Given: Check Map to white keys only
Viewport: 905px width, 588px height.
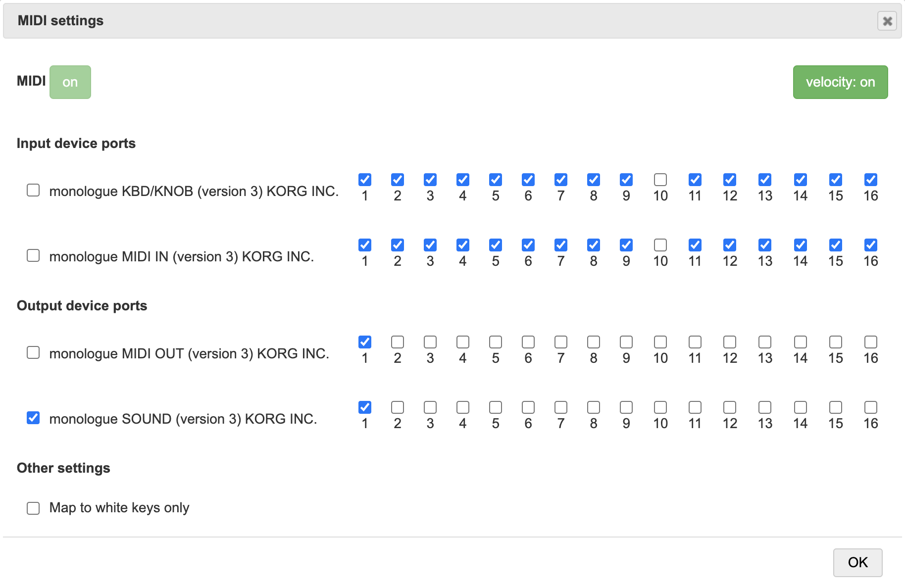Looking at the screenshot, I should 33,508.
